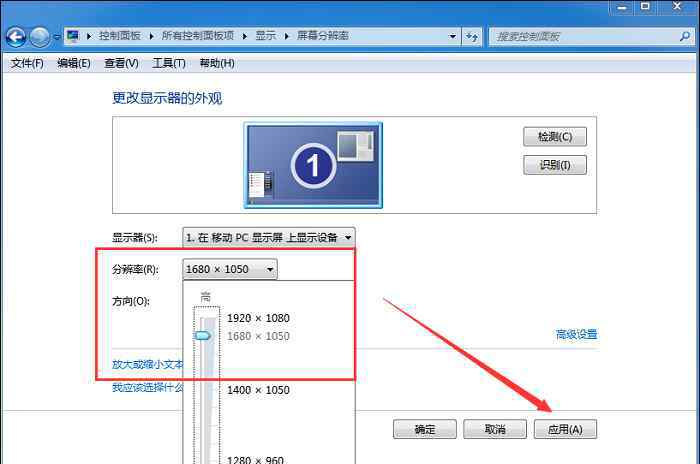Open the 显示器 display selection dropdown
Viewport: 700px width, 464px height.
[269, 237]
